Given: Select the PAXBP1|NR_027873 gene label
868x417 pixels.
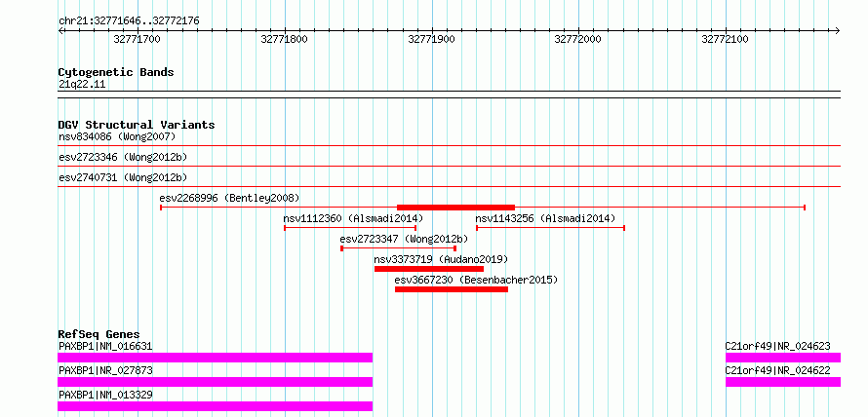Looking at the screenshot, I should tap(105, 370).
